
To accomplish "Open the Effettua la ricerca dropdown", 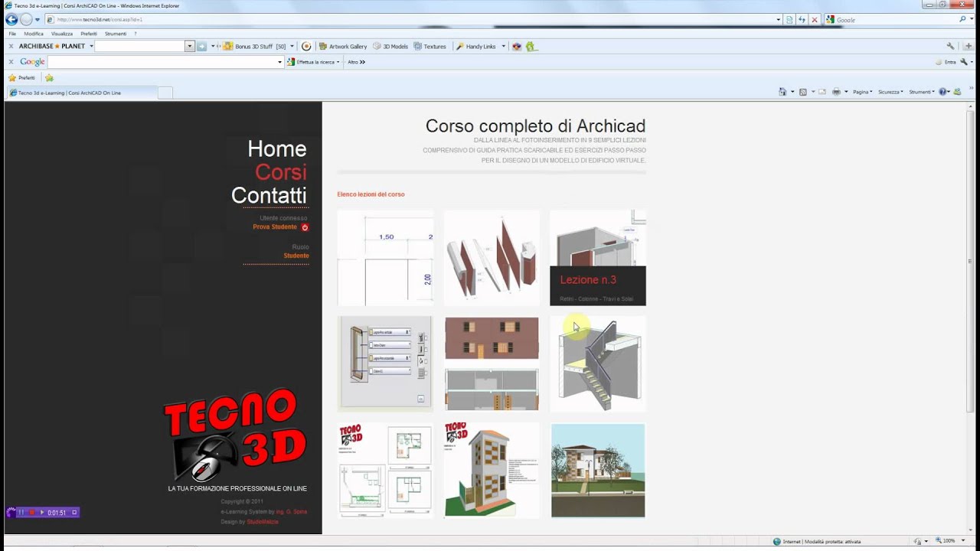I will click(313, 62).
